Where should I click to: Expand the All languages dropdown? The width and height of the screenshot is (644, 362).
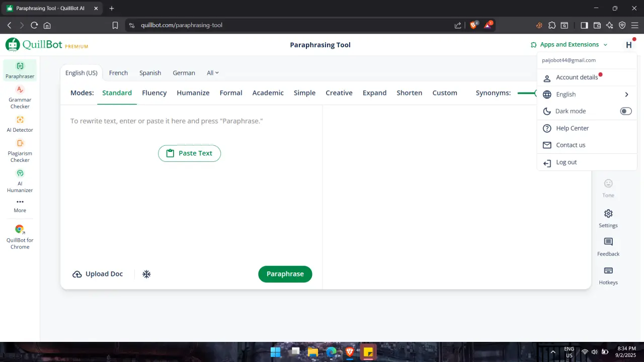click(x=213, y=73)
